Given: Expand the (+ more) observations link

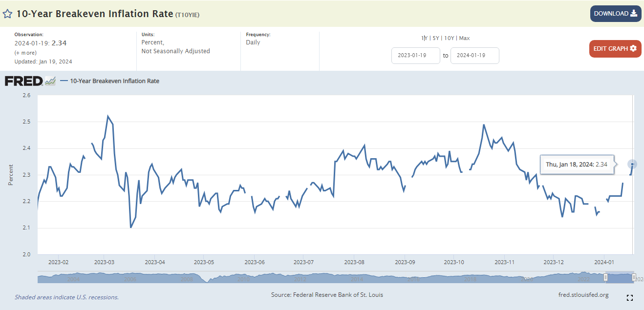Looking at the screenshot, I should coord(25,53).
